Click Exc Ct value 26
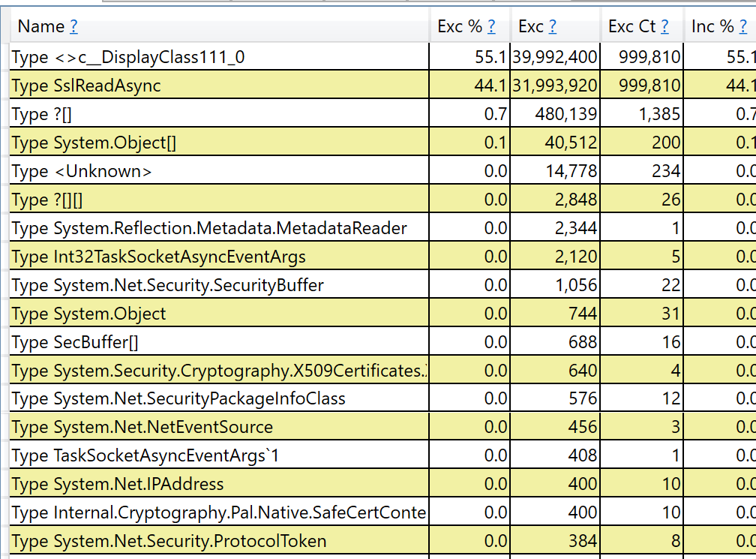The height and width of the screenshot is (559, 756). tap(671, 199)
